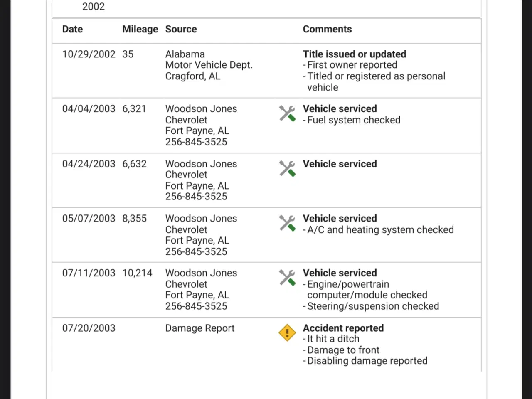
Task: Select the 8,355 mileage value
Action: tap(134, 218)
